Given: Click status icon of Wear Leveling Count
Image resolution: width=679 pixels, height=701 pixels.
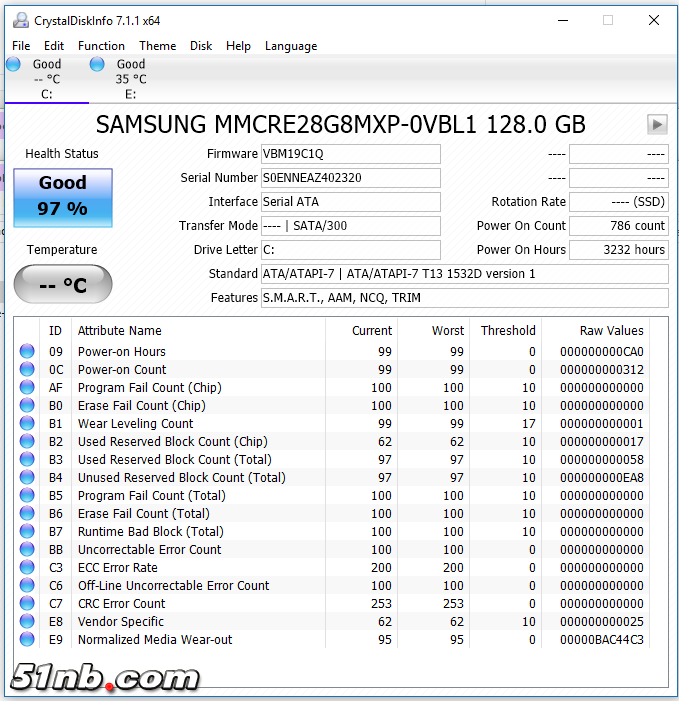Looking at the screenshot, I should point(27,423).
